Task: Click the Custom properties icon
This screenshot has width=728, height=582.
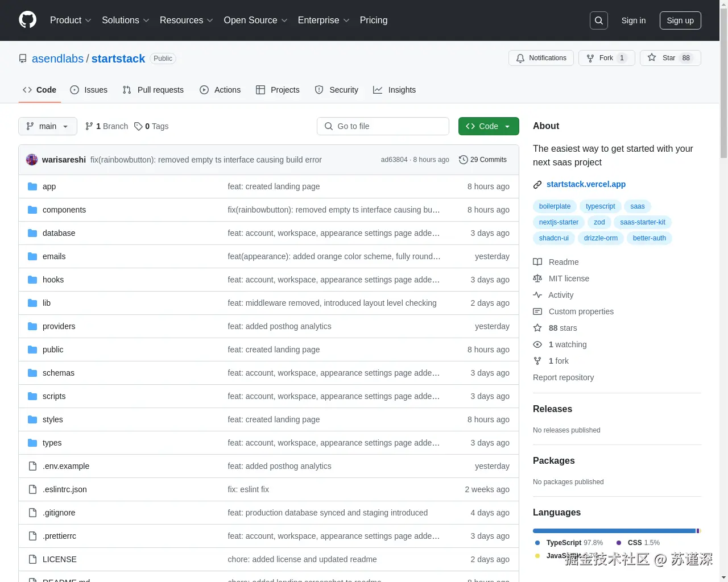Action: pos(537,311)
